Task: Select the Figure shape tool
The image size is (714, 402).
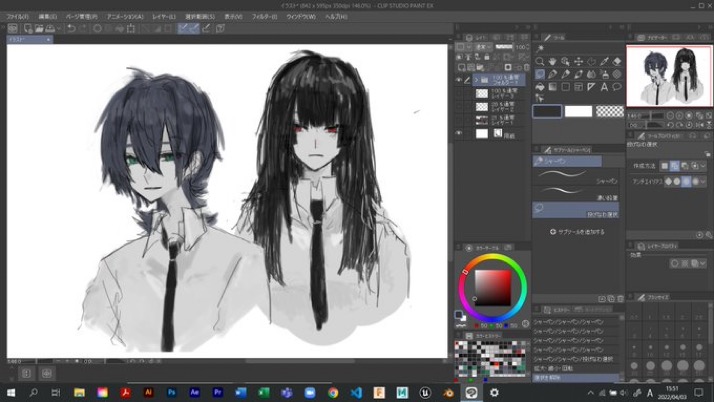Action: pos(566,87)
